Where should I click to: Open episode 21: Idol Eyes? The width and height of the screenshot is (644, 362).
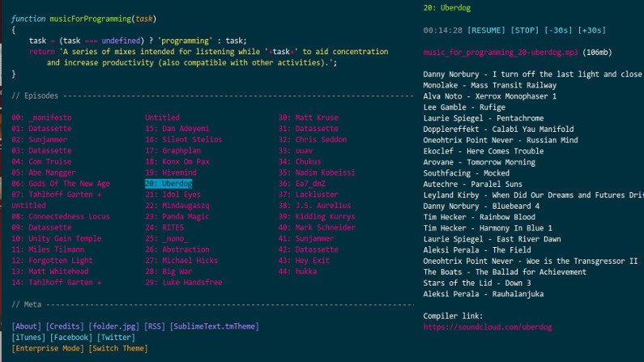pyautogui.click(x=173, y=194)
